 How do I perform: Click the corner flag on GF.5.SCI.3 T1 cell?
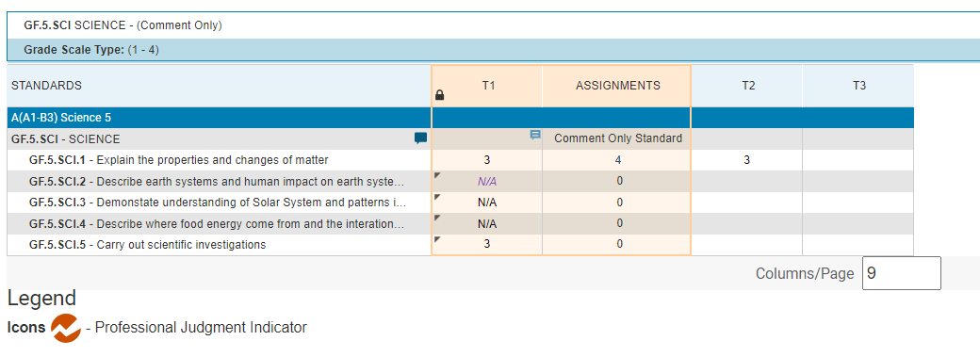pos(437,197)
